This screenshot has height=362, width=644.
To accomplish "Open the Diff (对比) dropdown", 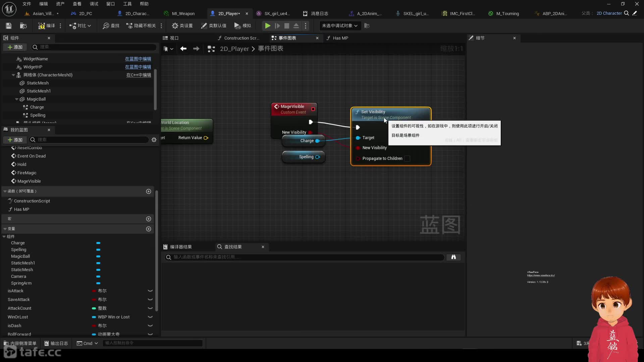I will click(80, 26).
